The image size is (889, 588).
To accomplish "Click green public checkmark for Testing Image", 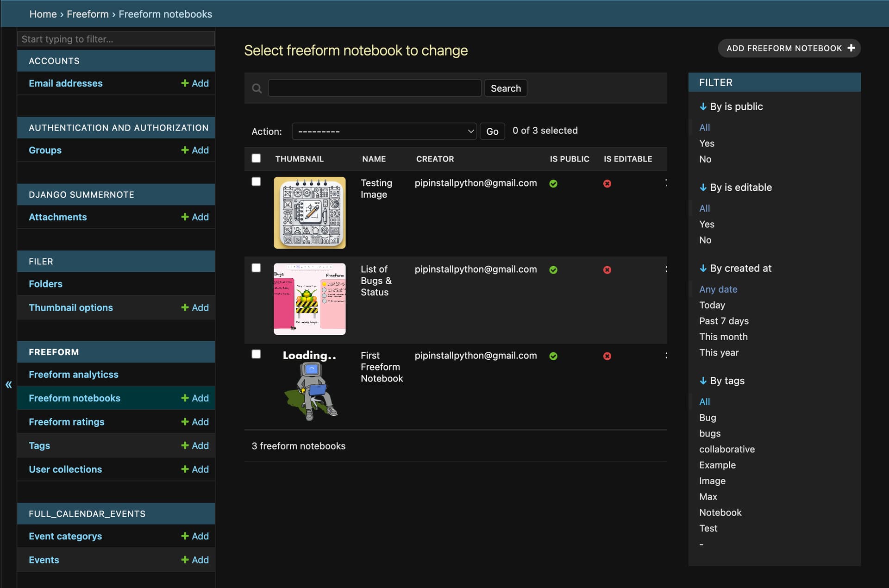I will click(x=553, y=184).
